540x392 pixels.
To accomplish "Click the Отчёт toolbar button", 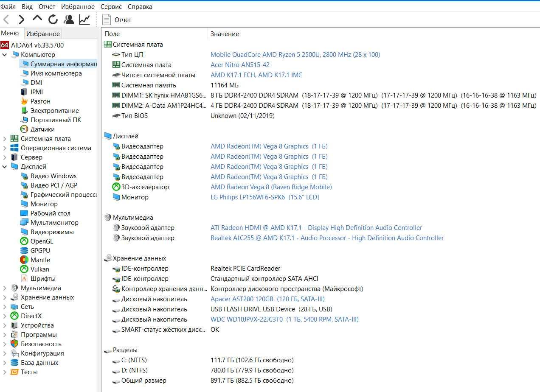I will [x=117, y=20].
